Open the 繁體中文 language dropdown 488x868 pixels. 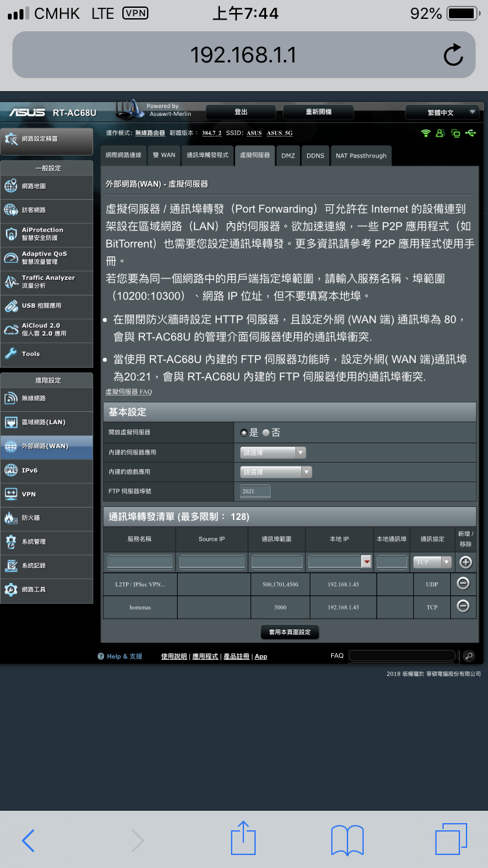tap(442, 113)
